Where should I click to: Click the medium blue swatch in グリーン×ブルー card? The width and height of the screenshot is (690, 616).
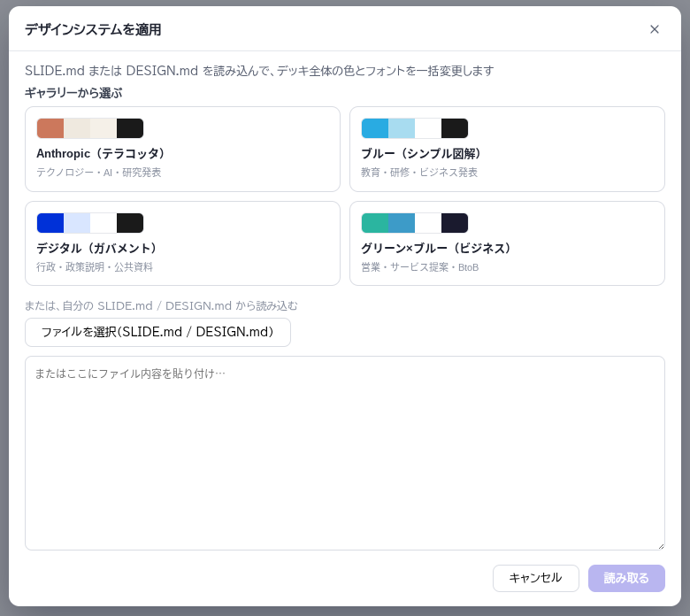click(x=402, y=223)
